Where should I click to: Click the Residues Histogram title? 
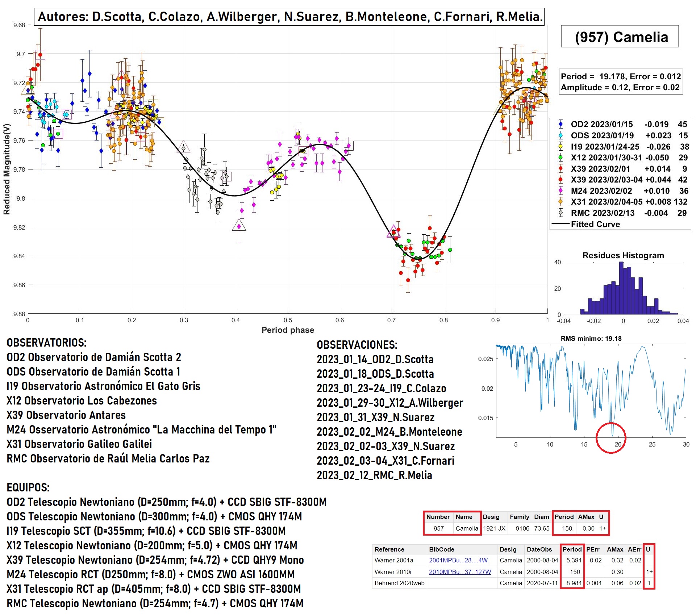[x=623, y=255]
